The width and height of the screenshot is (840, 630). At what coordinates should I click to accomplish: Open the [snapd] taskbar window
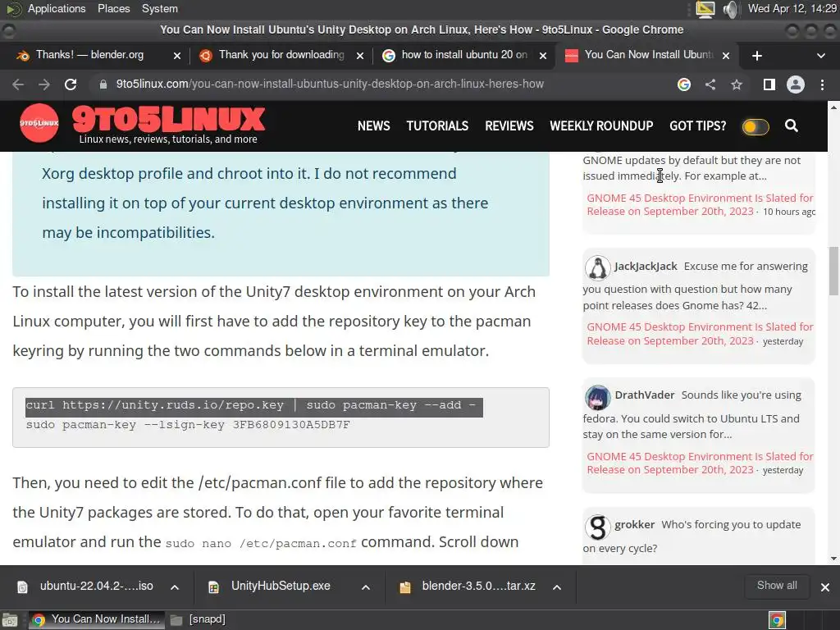point(199,620)
